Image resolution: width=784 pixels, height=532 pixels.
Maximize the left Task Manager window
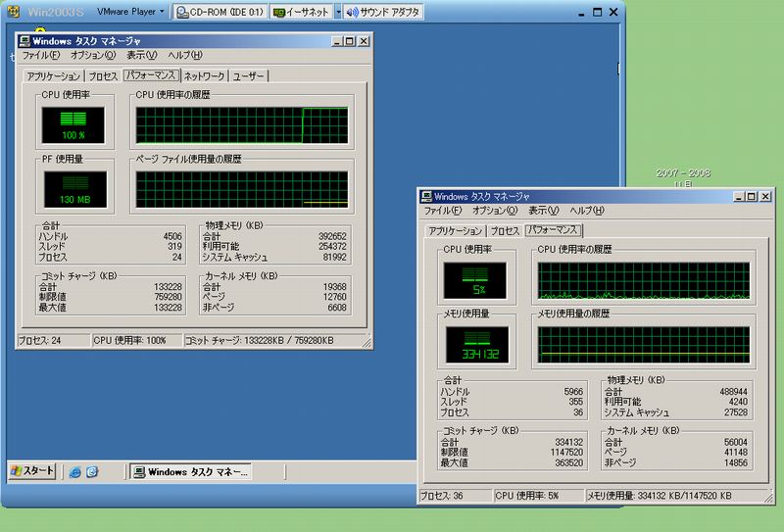[350, 41]
